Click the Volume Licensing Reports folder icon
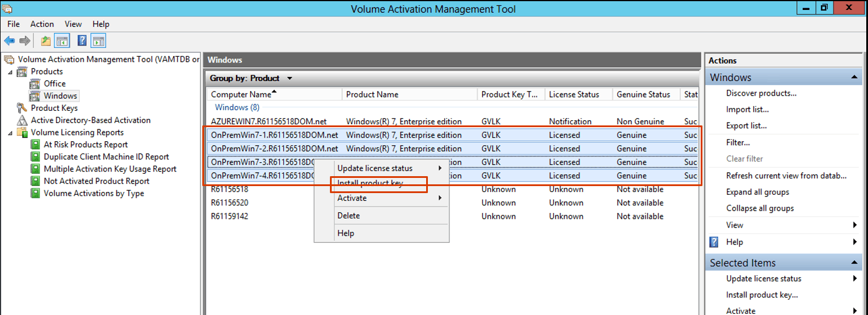This screenshot has width=868, height=315. click(x=22, y=132)
